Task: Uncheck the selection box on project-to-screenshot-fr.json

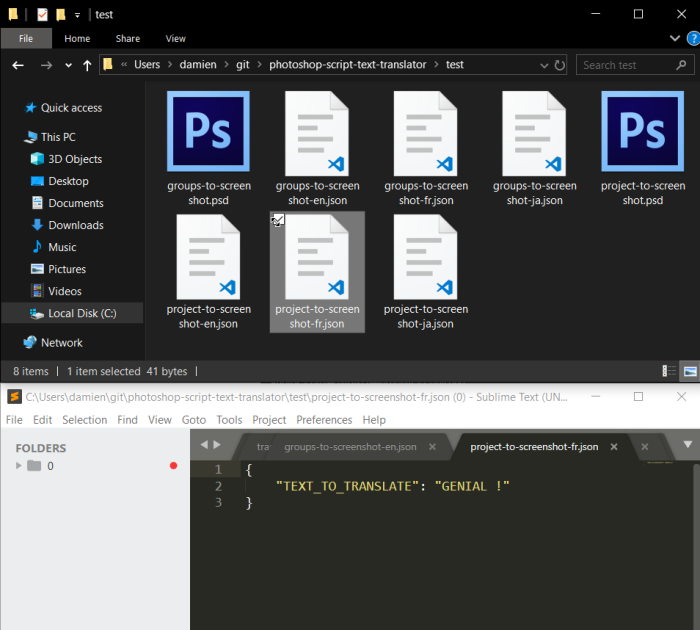Action: (278, 220)
